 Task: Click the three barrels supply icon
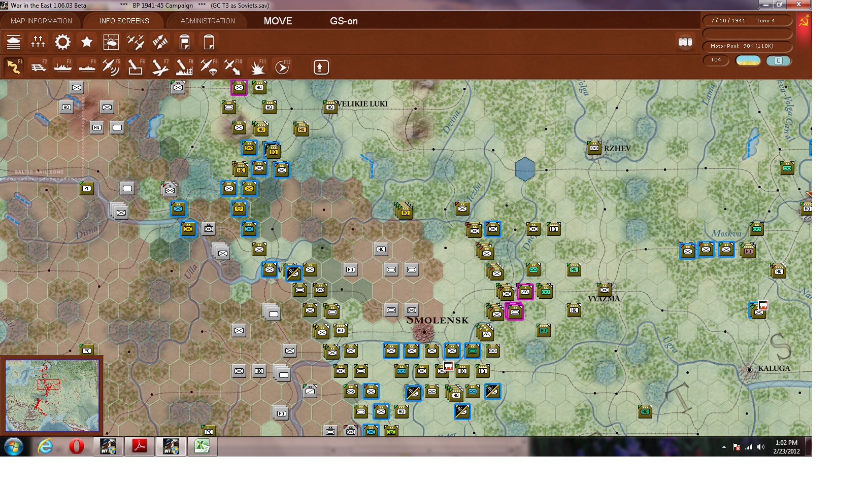(x=685, y=42)
